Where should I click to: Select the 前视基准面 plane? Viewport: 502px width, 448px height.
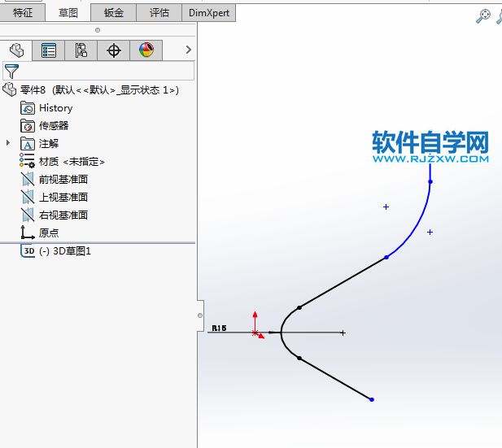(x=63, y=180)
